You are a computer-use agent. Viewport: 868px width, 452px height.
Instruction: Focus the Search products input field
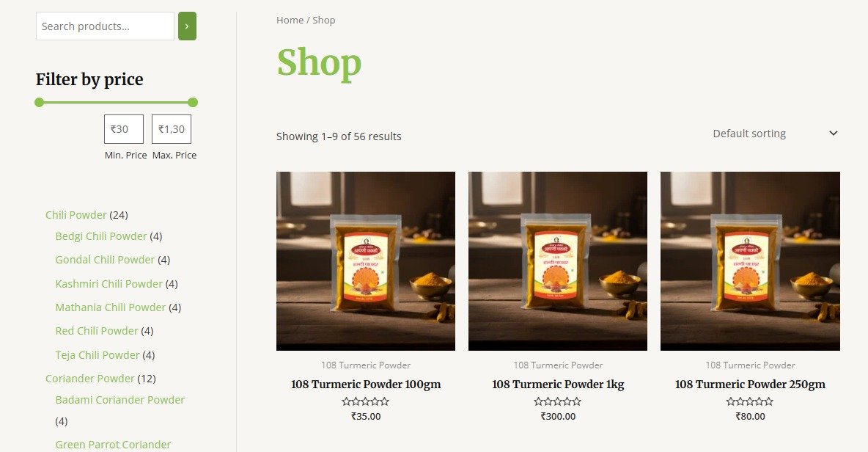click(105, 26)
